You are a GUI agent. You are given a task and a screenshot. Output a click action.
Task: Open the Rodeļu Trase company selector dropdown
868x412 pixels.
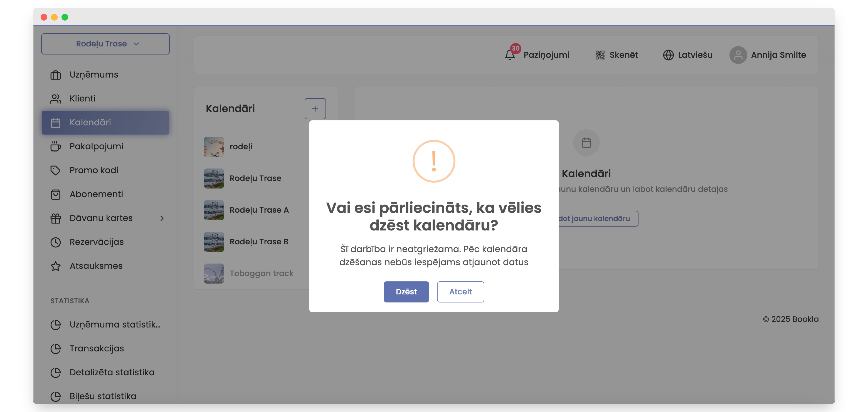pos(105,43)
